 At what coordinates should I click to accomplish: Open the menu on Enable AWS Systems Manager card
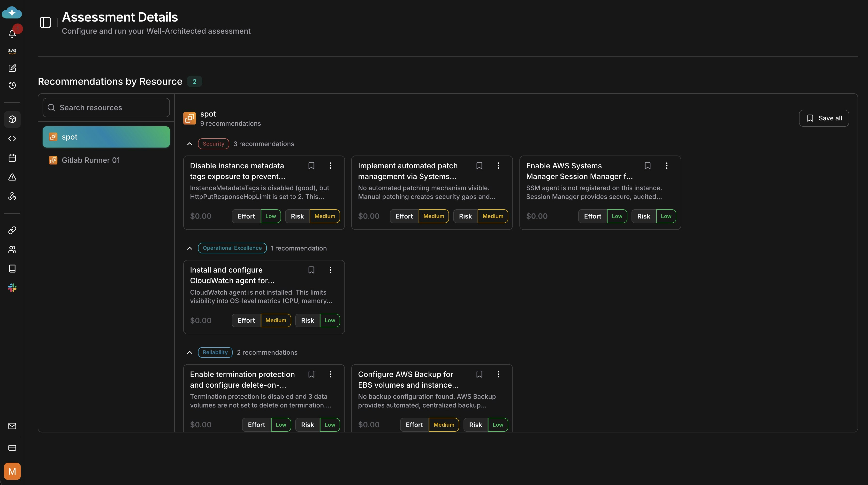click(667, 165)
